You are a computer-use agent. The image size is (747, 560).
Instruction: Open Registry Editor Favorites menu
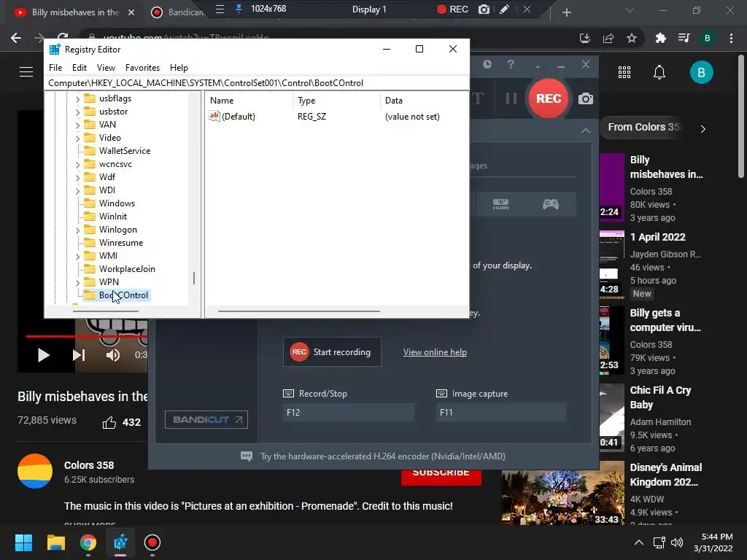[x=142, y=68]
